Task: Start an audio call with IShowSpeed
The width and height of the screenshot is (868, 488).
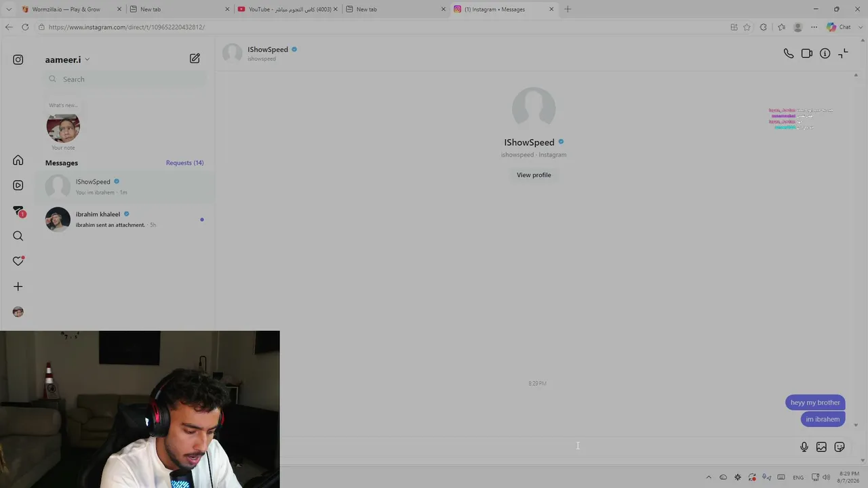Action: coord(789,54)
